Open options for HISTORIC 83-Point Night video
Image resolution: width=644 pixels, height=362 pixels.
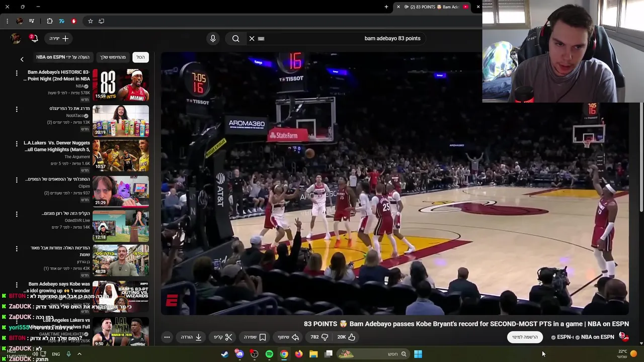coord(17,73)
